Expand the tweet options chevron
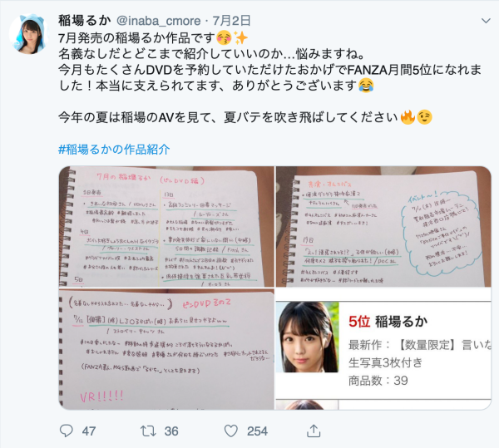The image size is (499, 448). point(486,21)
